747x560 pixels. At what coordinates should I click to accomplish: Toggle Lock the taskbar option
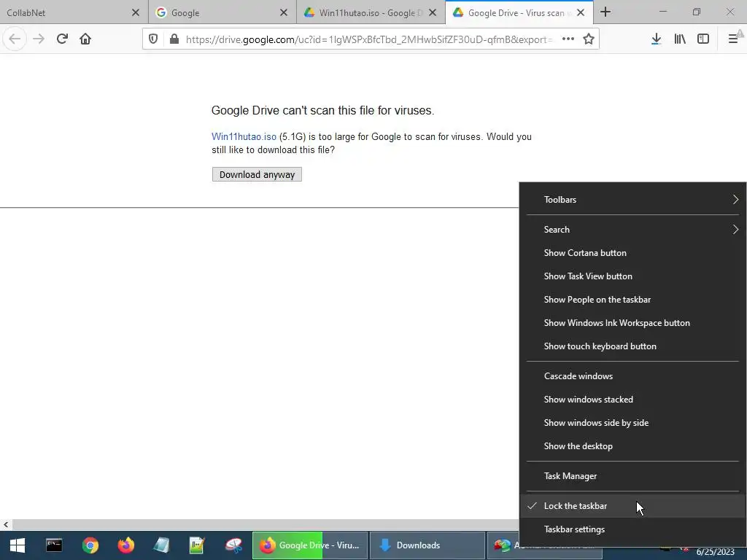(632, 506)
